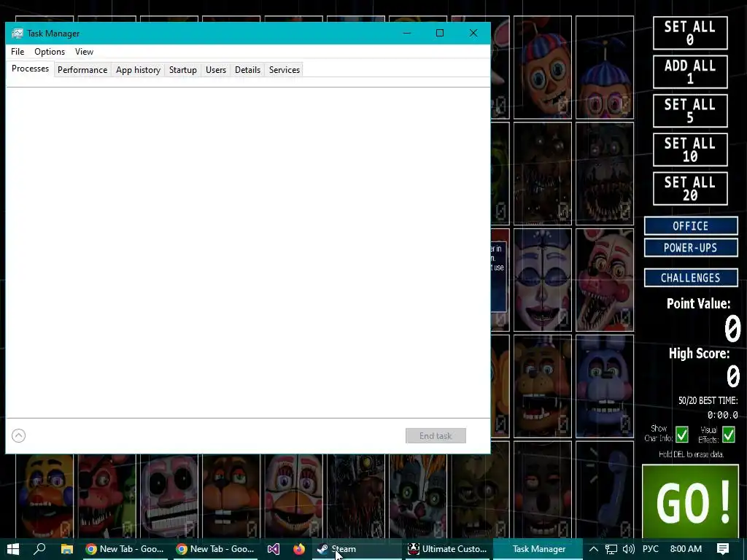This screenshot has height=560, width=747.
Task: Show hidden system tray icons
Action: (x=594, y=549)
